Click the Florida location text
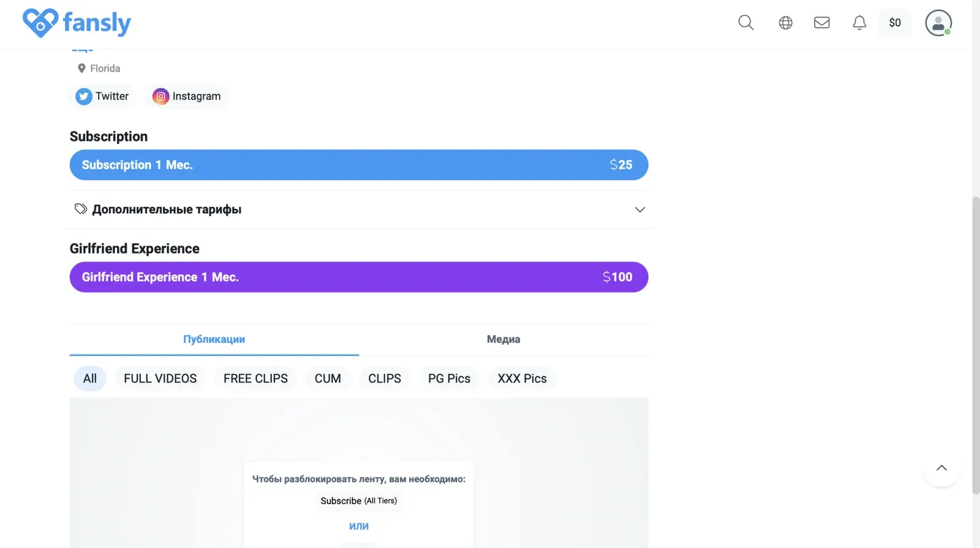980x548 pixels. pos(105,69)
